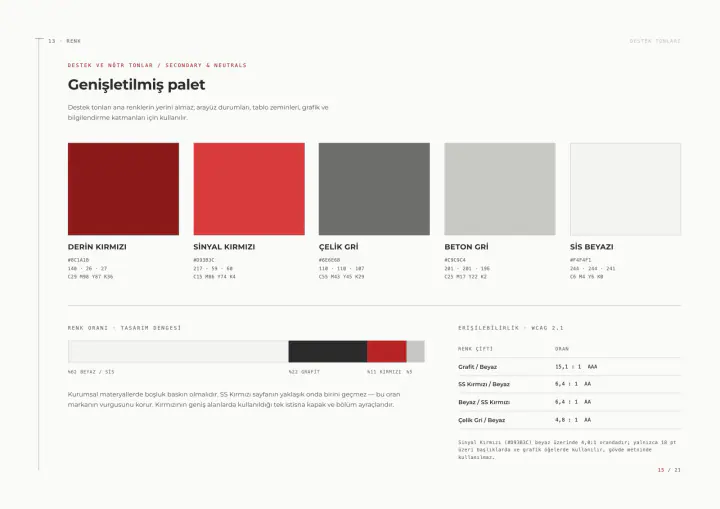Click the 'DERİN KIRMIZI' color name
720x509 pixels.
tap(97, 247)
